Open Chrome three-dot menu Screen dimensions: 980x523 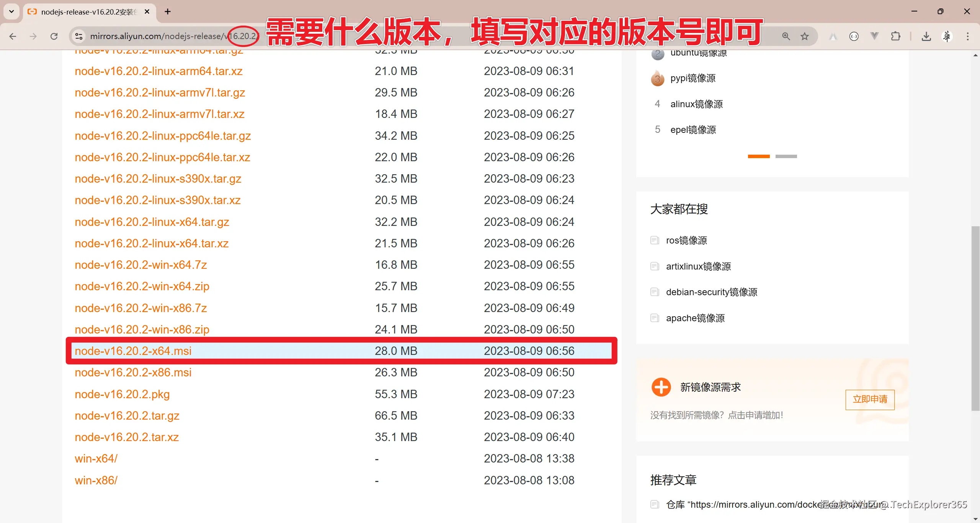[967, 36]
